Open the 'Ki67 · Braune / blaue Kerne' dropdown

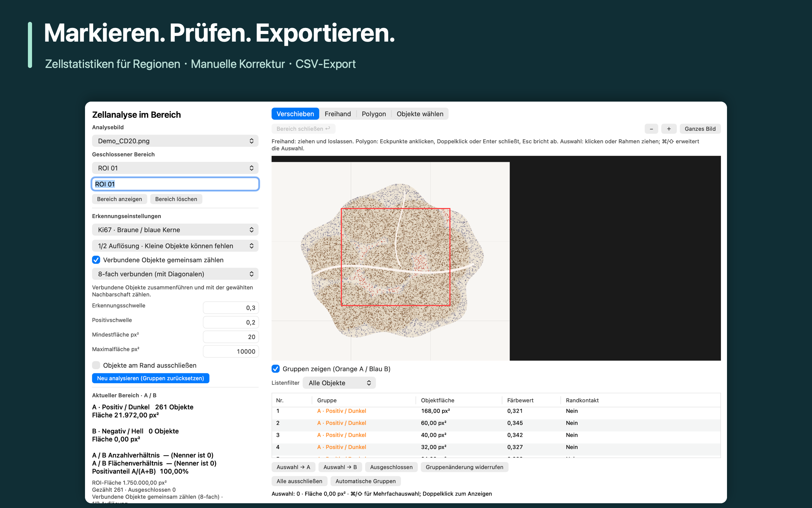[x=175, y=230]
